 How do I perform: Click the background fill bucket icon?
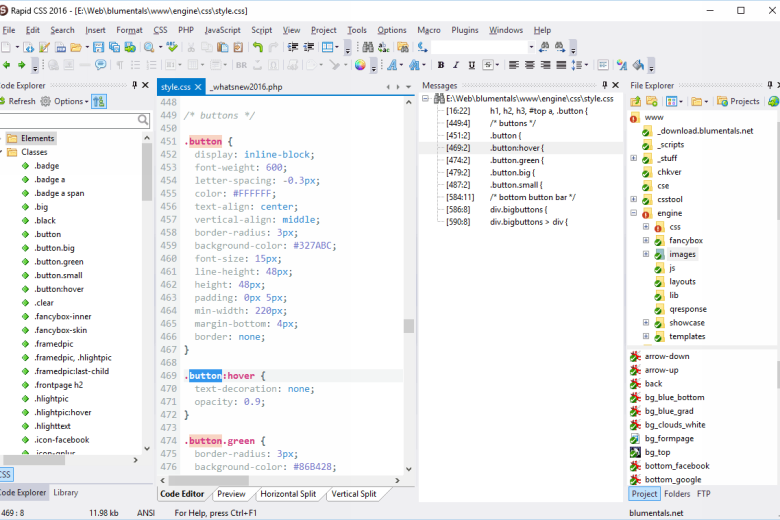(x=638, y=65)
